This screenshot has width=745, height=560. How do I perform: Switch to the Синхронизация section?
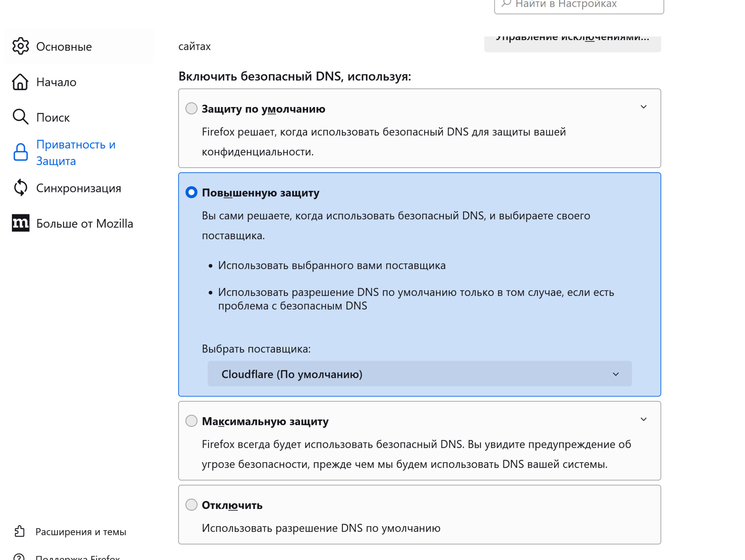coord(78,188)
